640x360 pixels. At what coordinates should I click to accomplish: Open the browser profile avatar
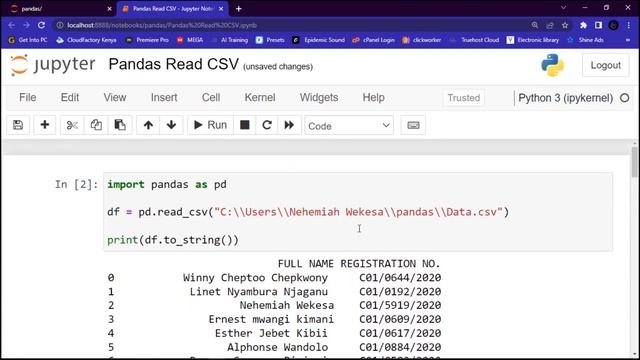click(613, 25)
